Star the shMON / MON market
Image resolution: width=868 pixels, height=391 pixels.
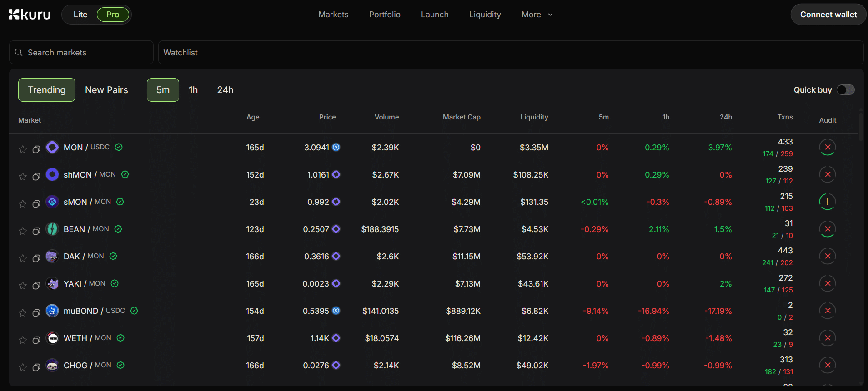tap(23, 177)
